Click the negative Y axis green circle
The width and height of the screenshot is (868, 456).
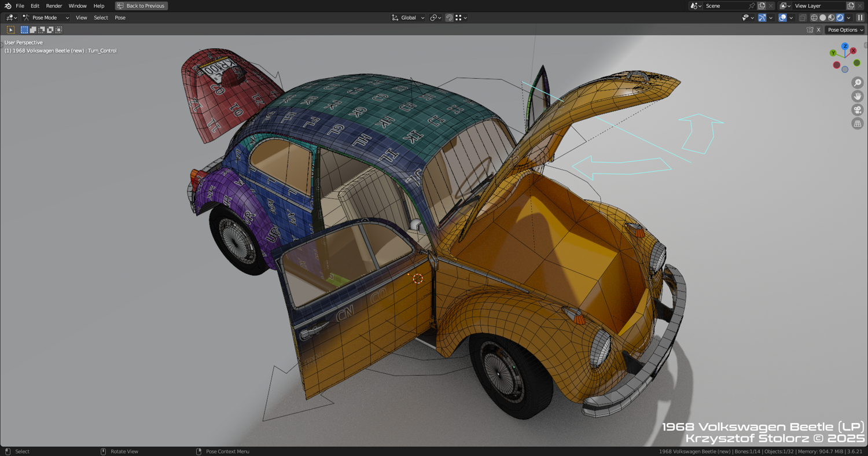click(856, 62)
